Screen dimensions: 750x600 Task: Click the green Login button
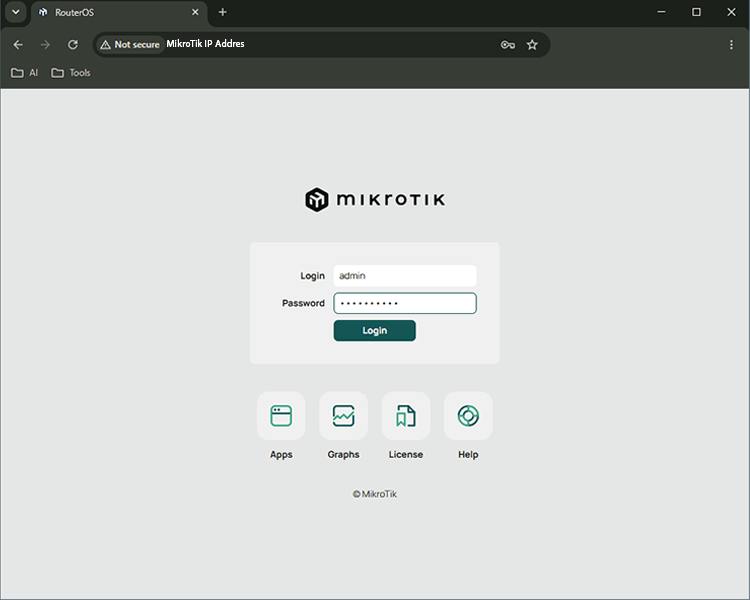(x=375, y=331)
